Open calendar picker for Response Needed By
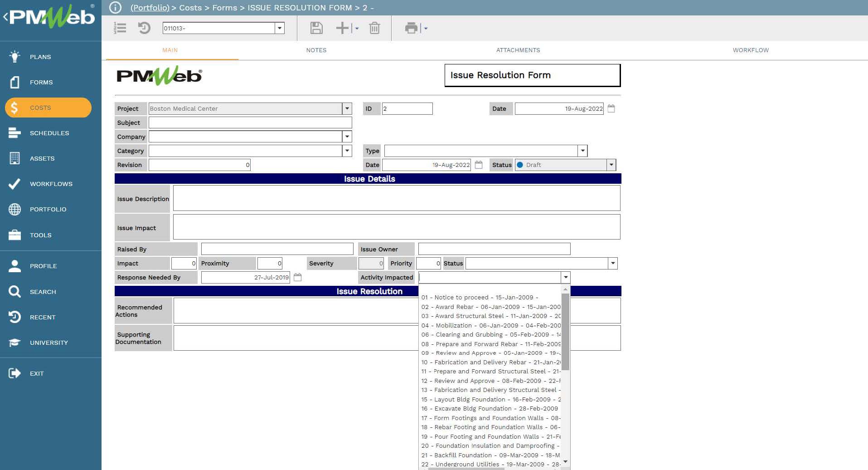The width and height of the screenshot is (868, 470). 297,277
